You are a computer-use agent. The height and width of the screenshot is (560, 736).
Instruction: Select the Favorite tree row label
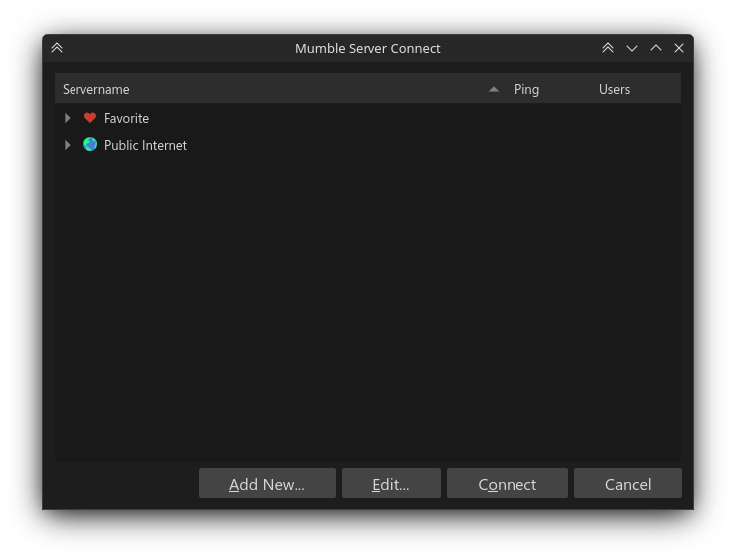[126, 118]
